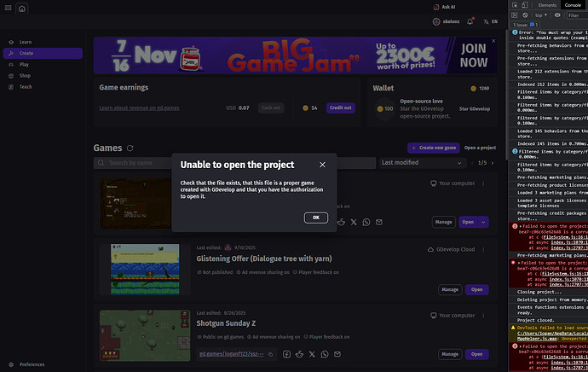Confirm the dialog with OK
This screenshot has height=372, width=588.
(x=316, y=218)
